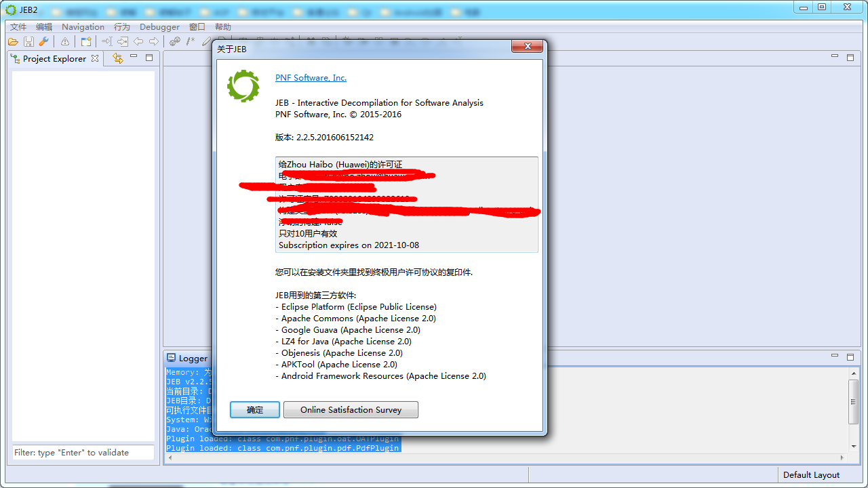Open the 帮助 menu
Screen dimensions: 868x488
(223, 27)
